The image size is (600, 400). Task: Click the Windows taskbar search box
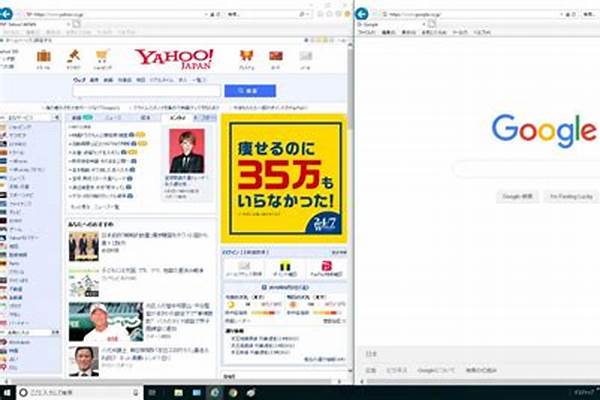click(79, 393)
